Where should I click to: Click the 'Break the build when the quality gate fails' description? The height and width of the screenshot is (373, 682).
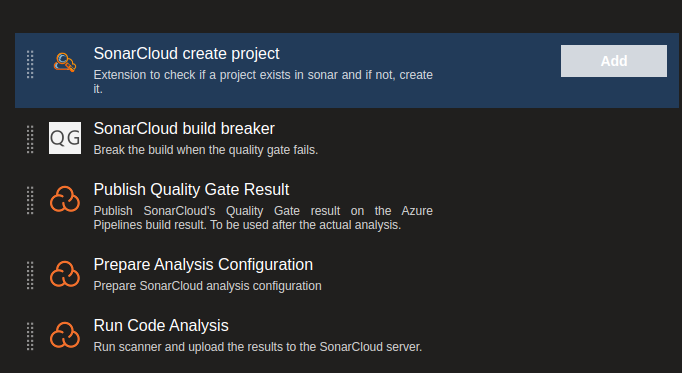point(206,150)
